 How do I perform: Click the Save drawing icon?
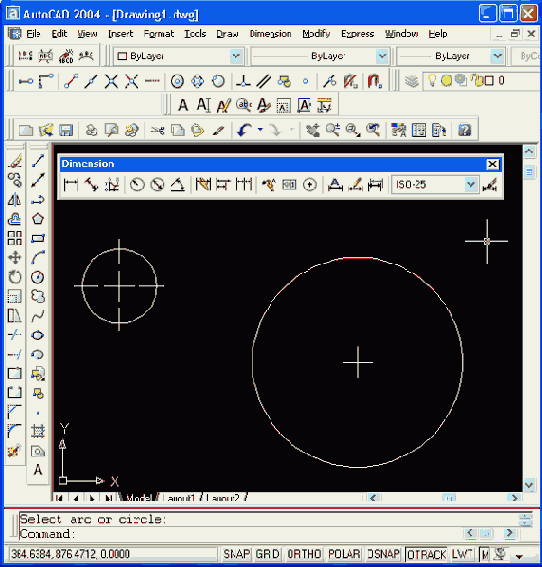pyautogui.click(x=66, y=130)
